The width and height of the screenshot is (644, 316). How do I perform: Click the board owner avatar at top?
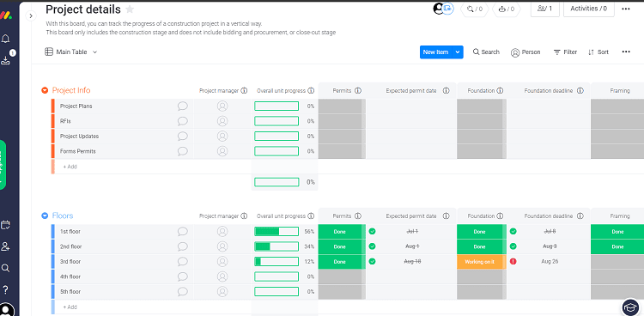438,9
